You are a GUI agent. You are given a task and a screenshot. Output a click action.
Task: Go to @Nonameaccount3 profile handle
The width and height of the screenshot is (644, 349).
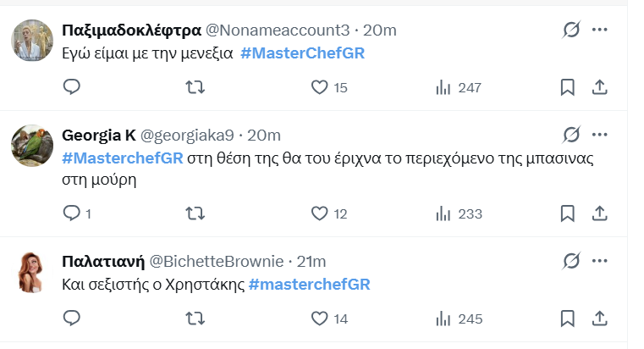click(278, 30)
